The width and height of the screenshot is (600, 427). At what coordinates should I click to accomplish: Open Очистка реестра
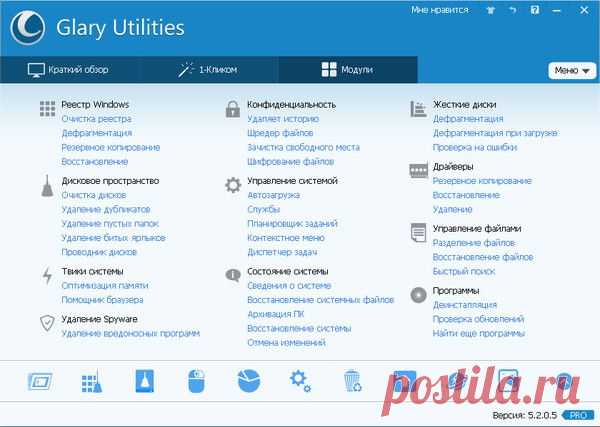click(96, 119)
